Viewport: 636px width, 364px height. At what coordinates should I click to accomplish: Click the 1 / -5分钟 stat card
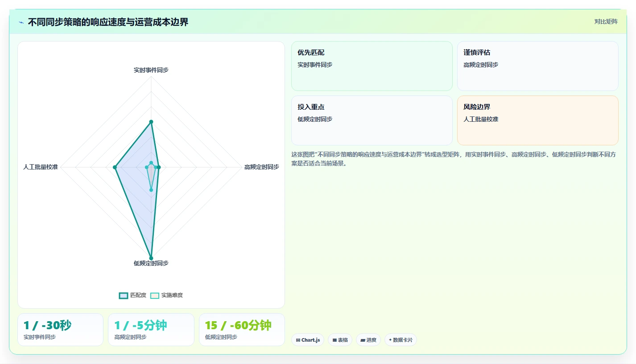(151, 330)
